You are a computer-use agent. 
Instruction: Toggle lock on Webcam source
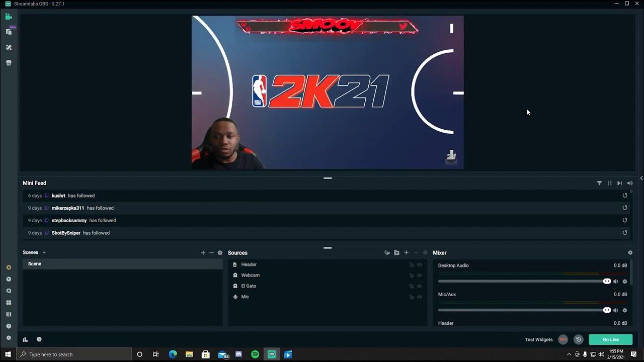pyautogui.click(x=411, y=276)
